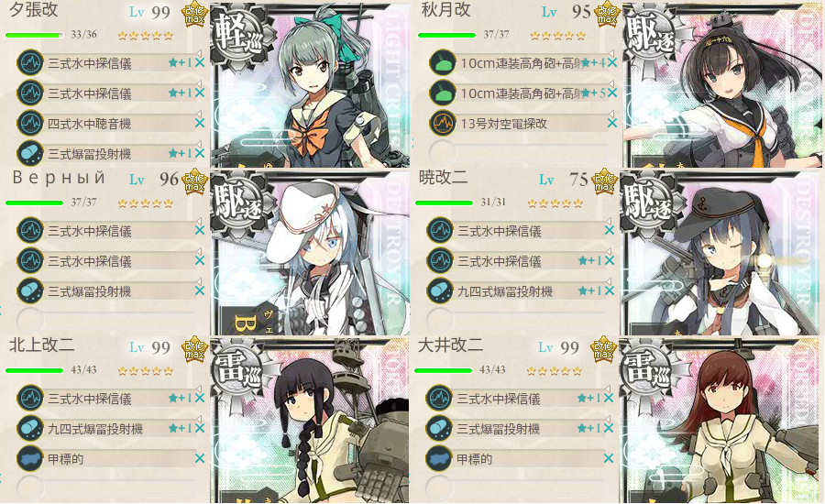Click the radar icon next to 13号対空電探改
Screen dimensions: 825x504
(x=442, y=123)
